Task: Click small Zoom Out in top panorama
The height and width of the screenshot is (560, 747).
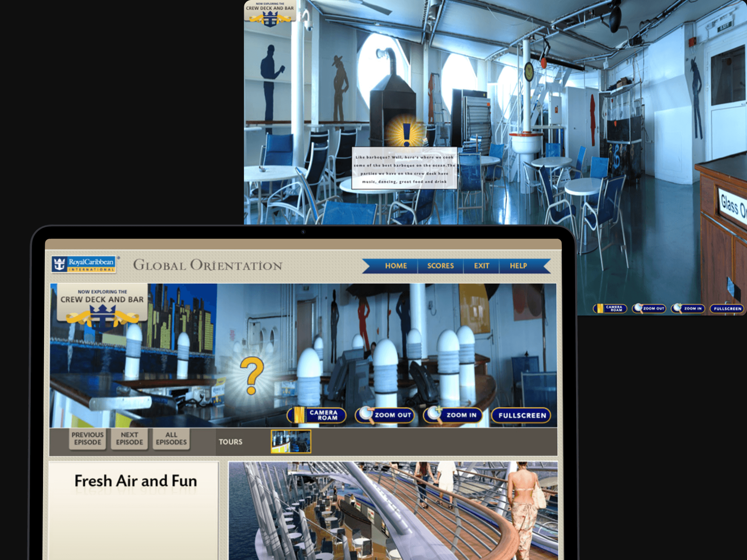Action: (649, 308)
